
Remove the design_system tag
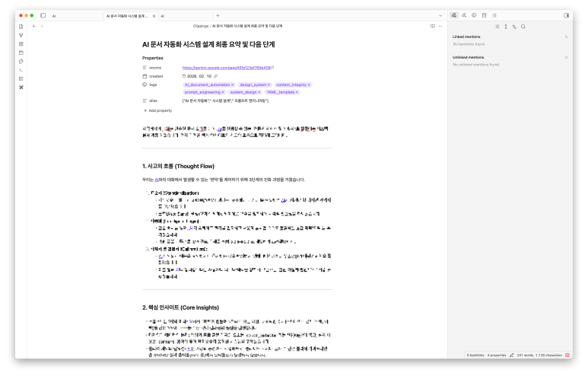pyautogui.click(x=269, y=84)
